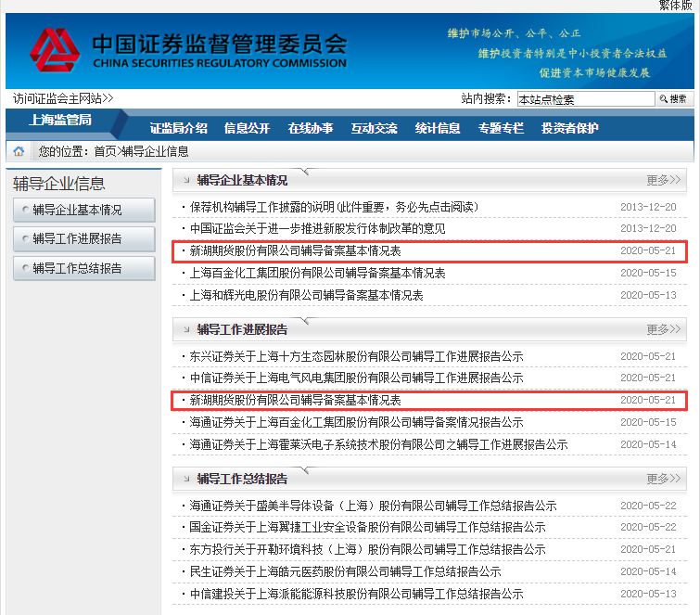Open the 专题专栏 menu
Viewport: 700px width, 615px height.
(x=501, y=128)
